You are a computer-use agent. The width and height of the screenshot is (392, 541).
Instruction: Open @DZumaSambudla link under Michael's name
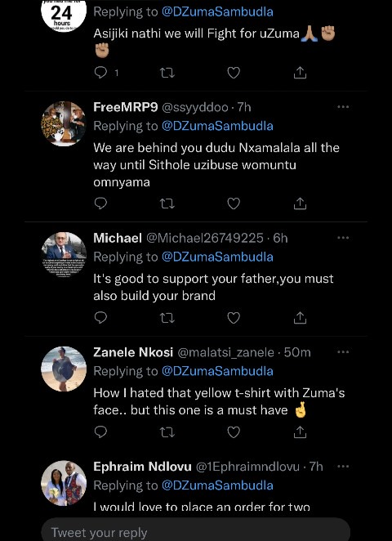pyautogui.click(x=217, y=257)
